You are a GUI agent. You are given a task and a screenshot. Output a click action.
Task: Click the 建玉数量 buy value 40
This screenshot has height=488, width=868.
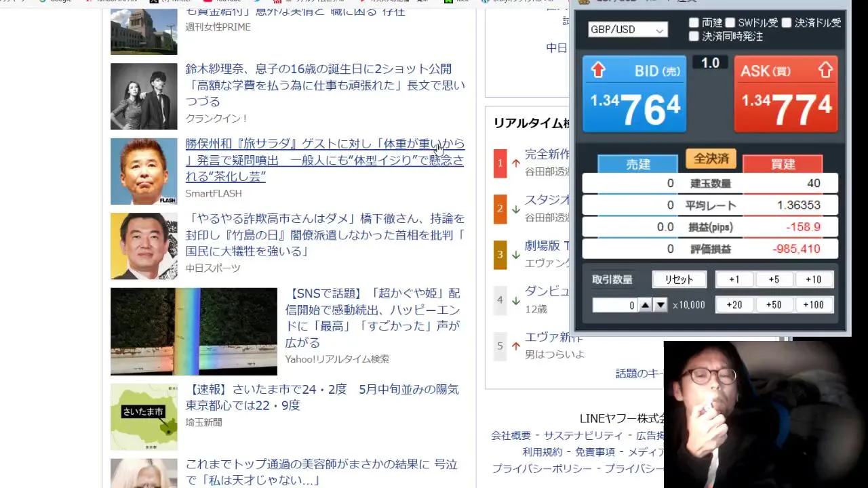pos(814,184)
